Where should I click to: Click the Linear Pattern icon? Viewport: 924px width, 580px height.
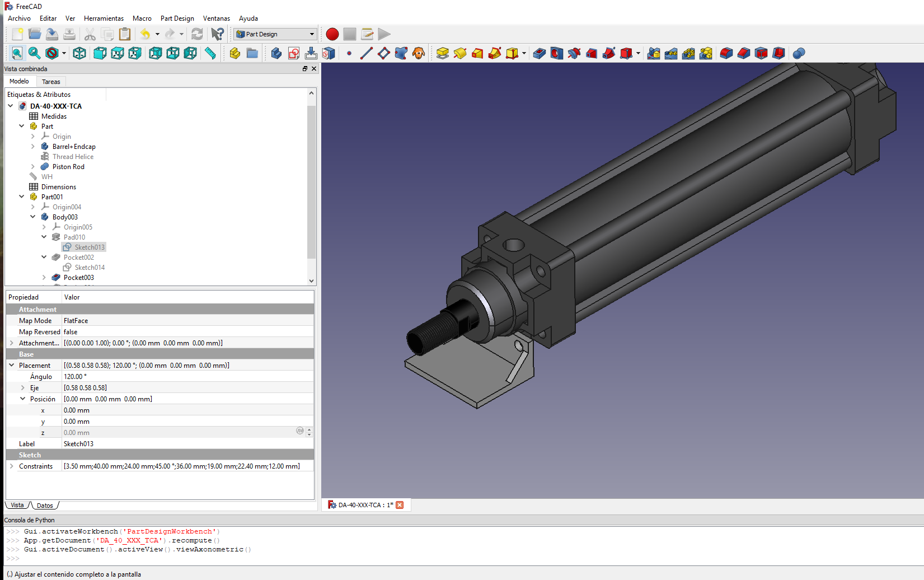pyautogui.click(x=671, y=53)
